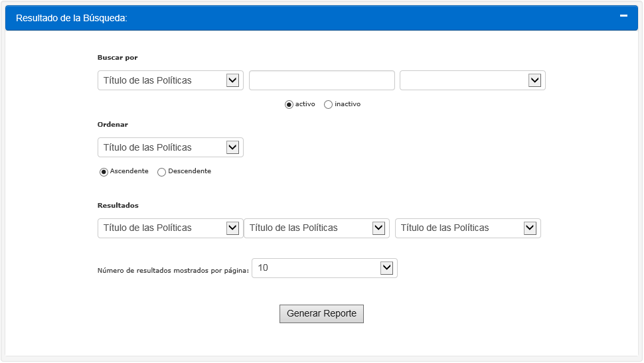The width and height of the screenshot is (644, 363).
Task: Click the Resultados section label
Action: pos(118,206)
